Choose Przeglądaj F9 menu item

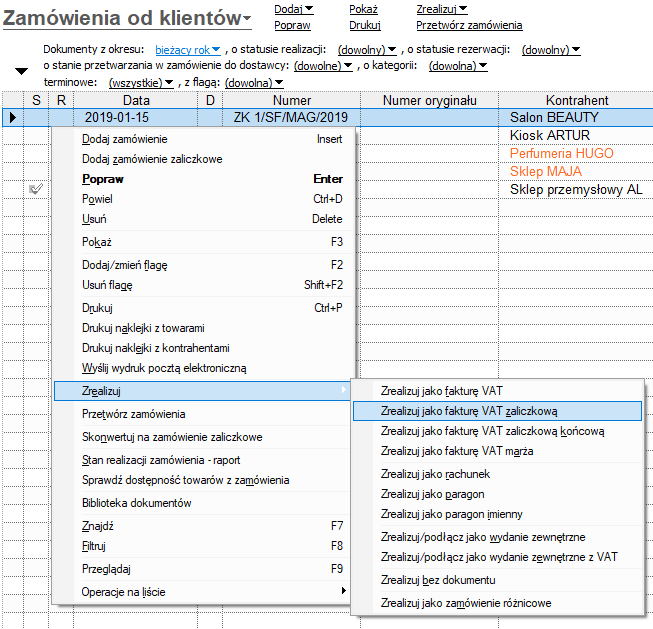coord(202,569)
